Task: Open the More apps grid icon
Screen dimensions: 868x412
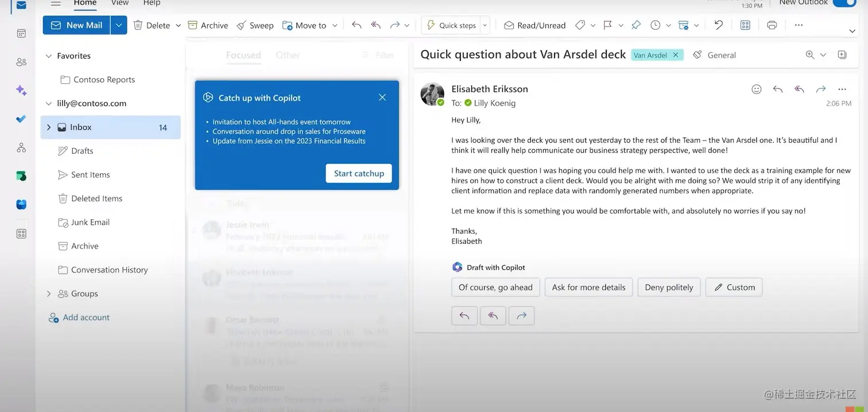Action: 21,234
